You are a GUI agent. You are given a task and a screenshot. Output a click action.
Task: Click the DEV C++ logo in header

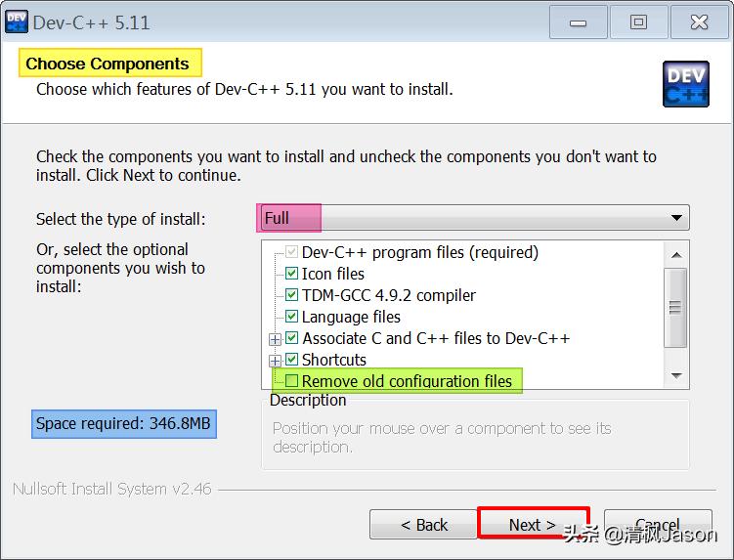point(685,84)
